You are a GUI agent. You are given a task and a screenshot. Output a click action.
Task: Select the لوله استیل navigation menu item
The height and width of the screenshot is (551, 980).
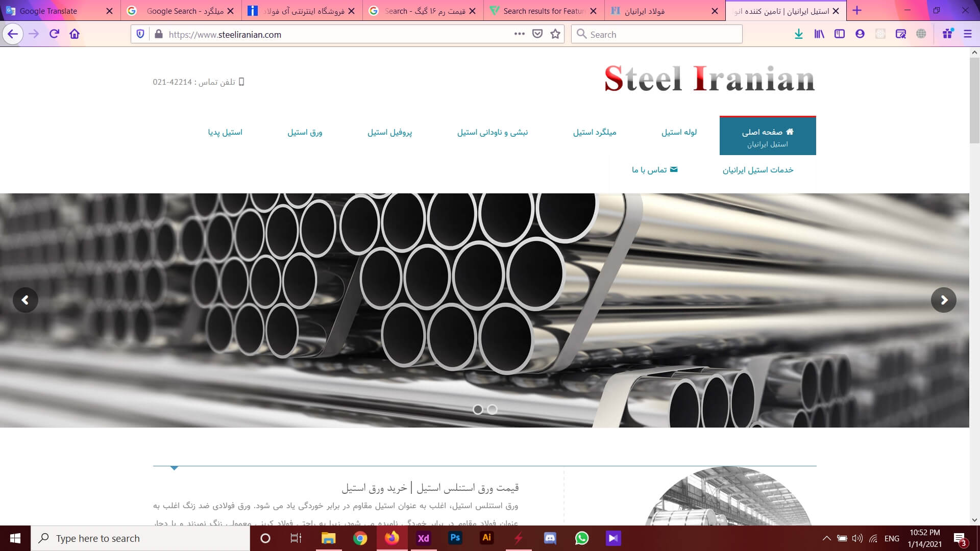tap(679, 132)
